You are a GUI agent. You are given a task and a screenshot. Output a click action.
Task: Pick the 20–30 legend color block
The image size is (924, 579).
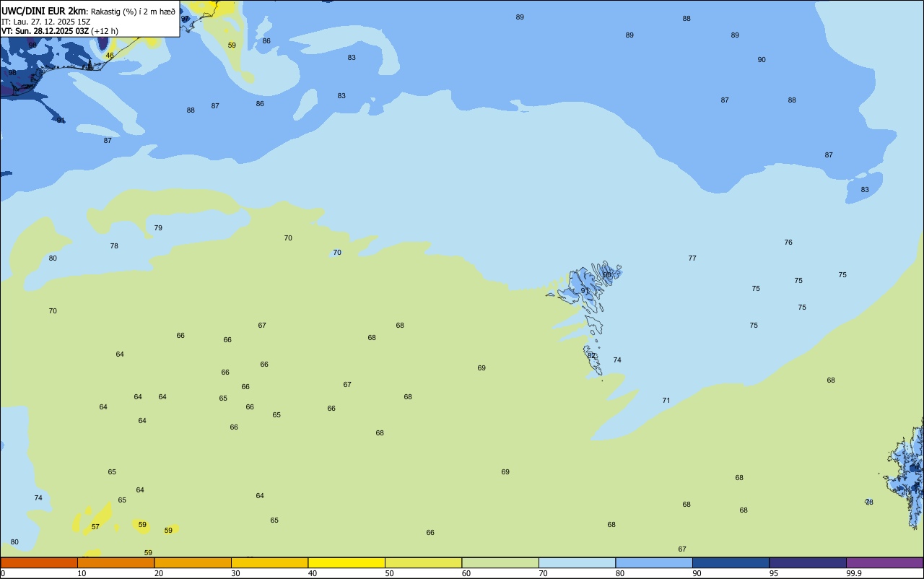pos(193,562)
